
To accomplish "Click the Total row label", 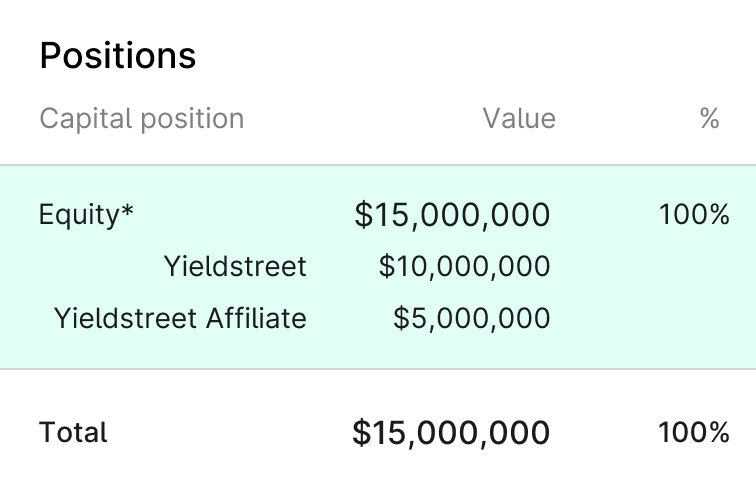I will (73, 432).
